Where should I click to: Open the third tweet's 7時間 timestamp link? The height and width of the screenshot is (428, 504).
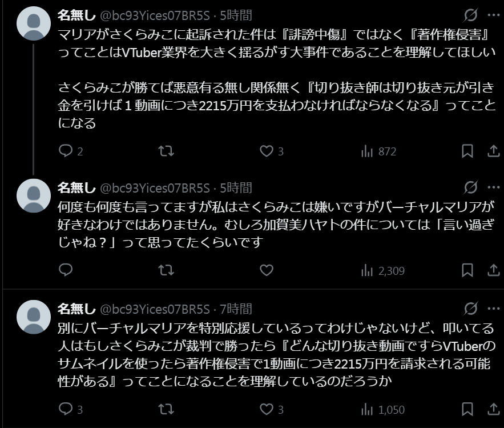click(x=236, y=309)
